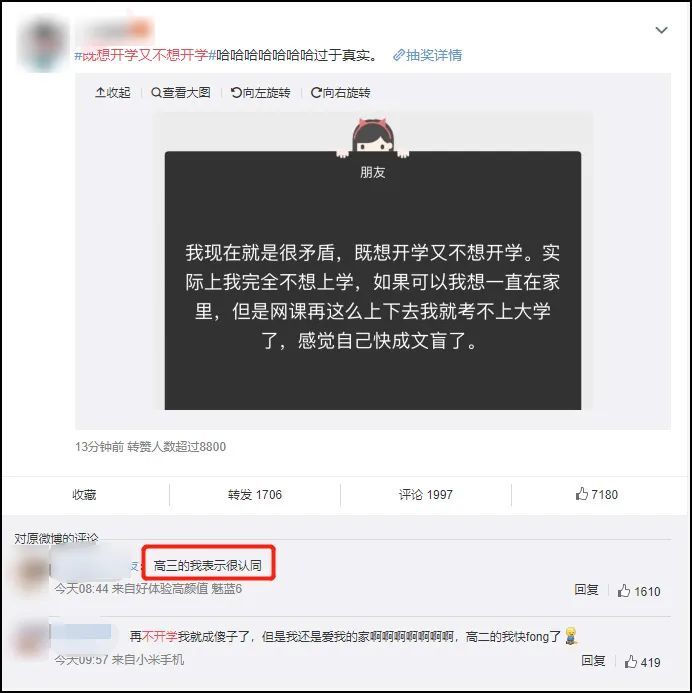Open the 抽奖详情 lottery details link
The image size is (692, 693).
427,55
